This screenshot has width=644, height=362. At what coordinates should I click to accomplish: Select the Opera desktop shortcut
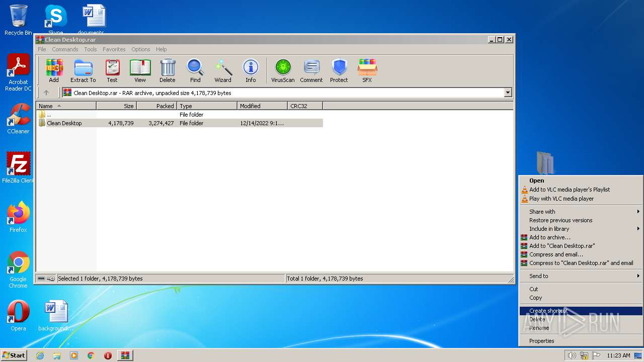tap(18, 316)
